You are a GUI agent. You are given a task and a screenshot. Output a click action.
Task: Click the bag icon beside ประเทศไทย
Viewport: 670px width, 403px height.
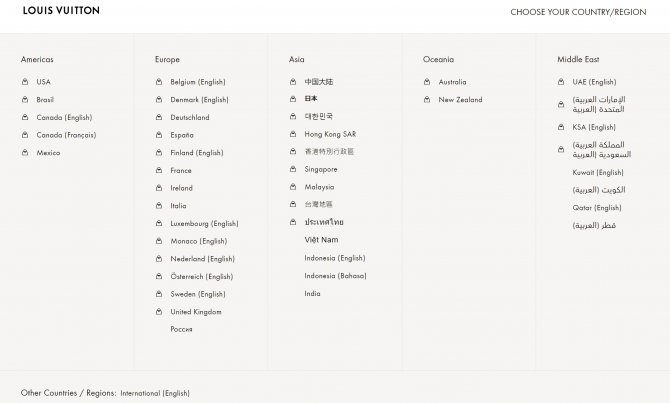(293, 222)
